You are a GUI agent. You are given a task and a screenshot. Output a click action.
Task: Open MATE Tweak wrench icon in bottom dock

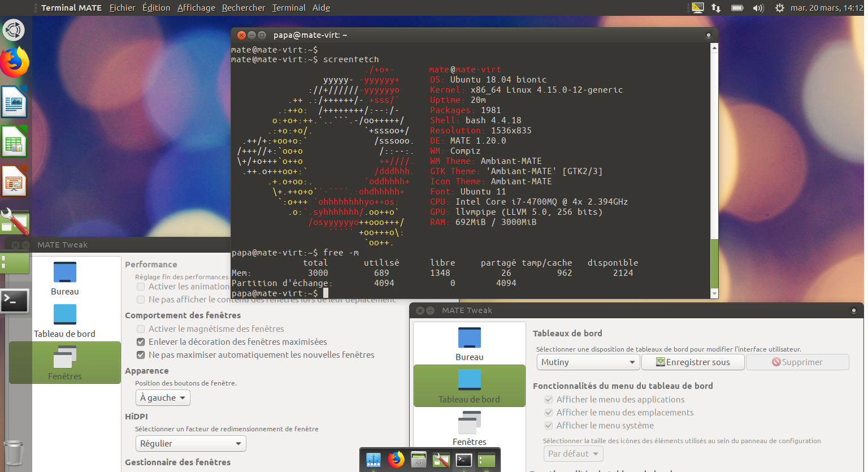[x=441, y=460]
